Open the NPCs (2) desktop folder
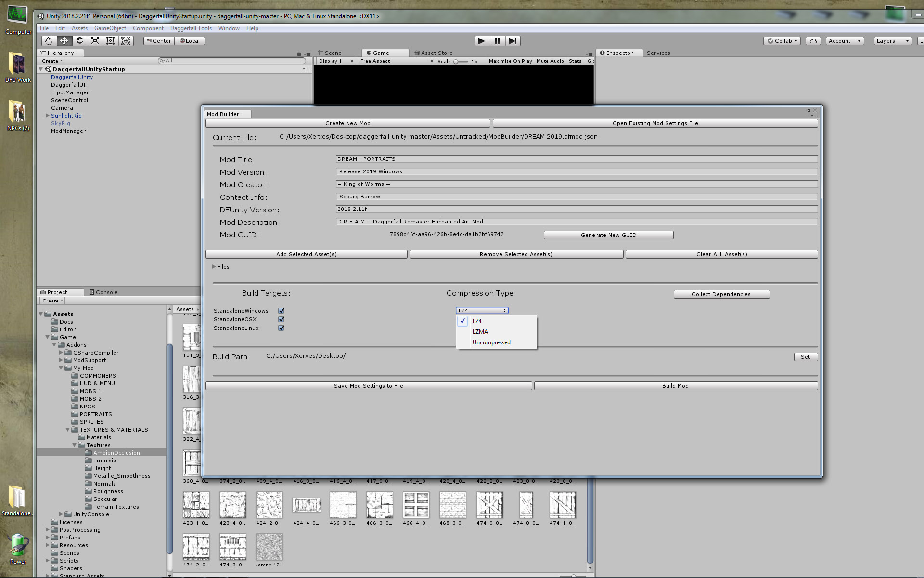The height and width of the screenshot is (578, 924). coord(18,116)
